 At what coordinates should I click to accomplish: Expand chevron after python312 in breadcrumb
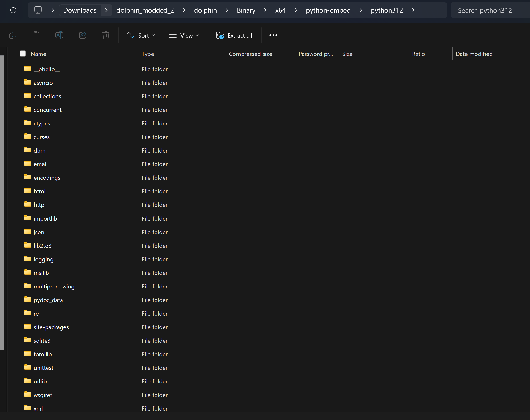coord(413,10)
